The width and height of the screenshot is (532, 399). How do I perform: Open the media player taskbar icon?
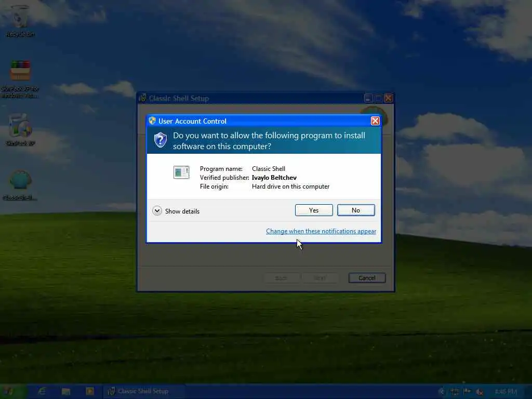point(90,392)
